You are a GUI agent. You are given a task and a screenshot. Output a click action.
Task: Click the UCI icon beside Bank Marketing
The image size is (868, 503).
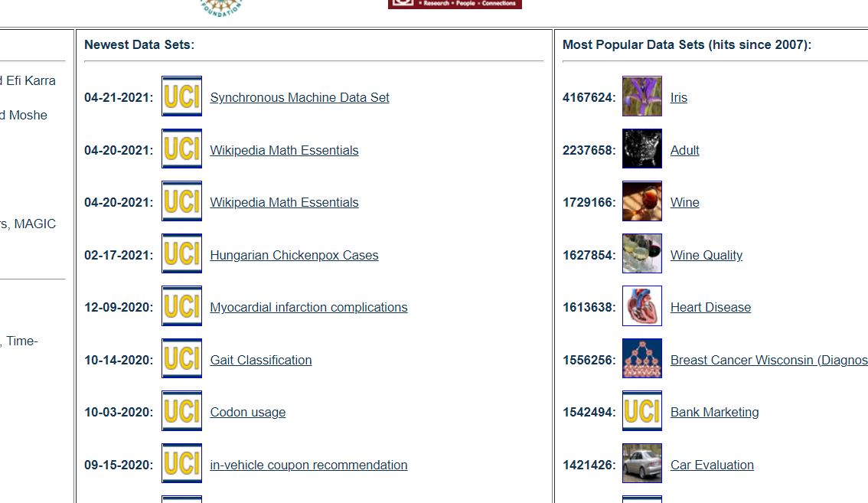[642, 411]
